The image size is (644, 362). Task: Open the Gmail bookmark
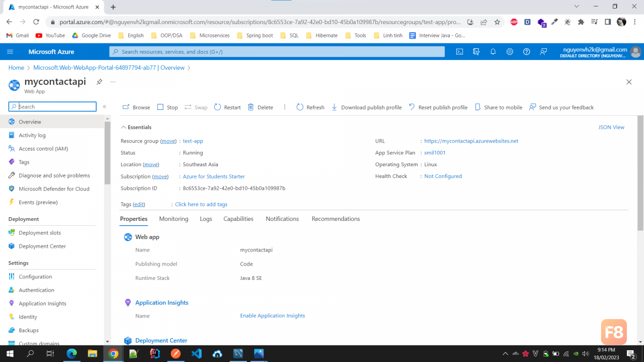(18, 35)
